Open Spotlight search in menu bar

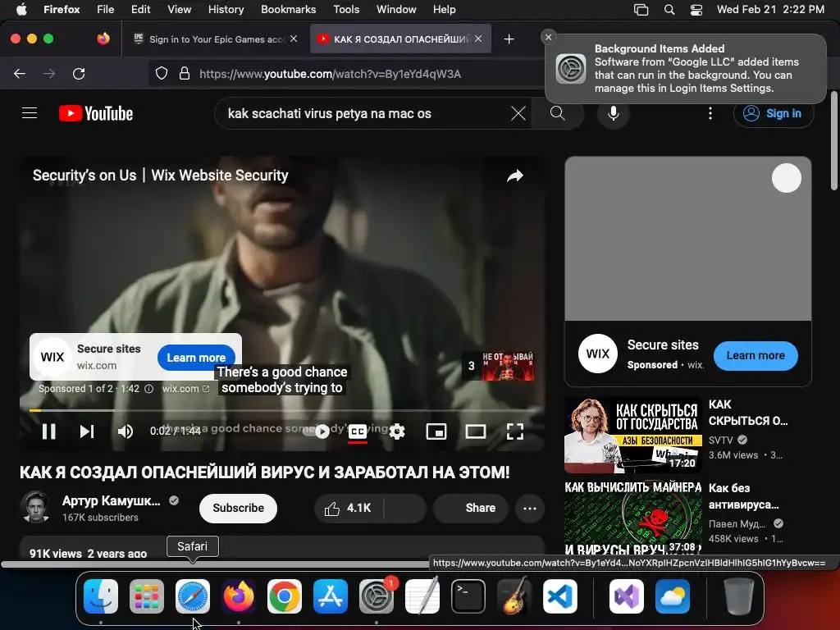point(669,9)
